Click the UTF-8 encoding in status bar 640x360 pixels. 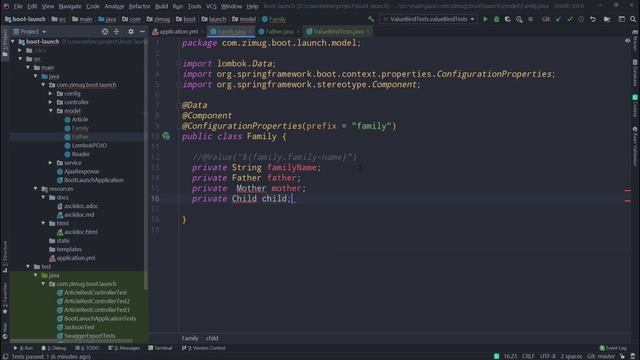tap(547, 356)
